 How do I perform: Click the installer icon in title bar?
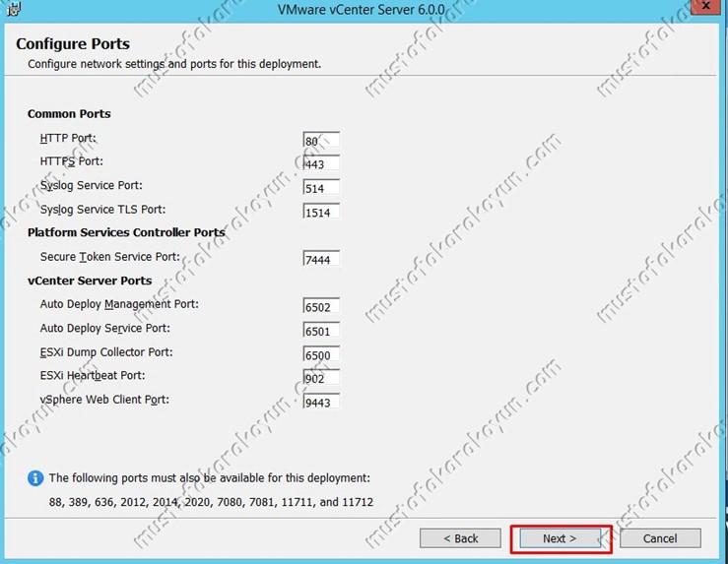[x=13, y=8]
